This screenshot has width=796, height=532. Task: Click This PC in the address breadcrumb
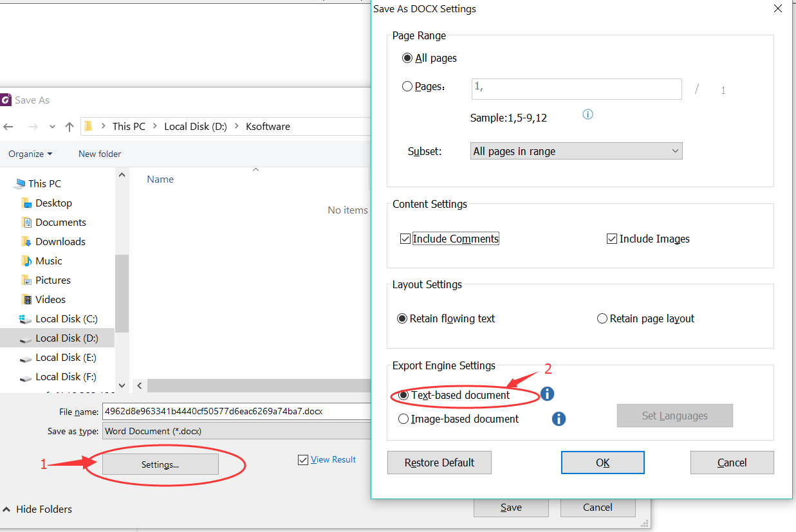tap(129, 127)
